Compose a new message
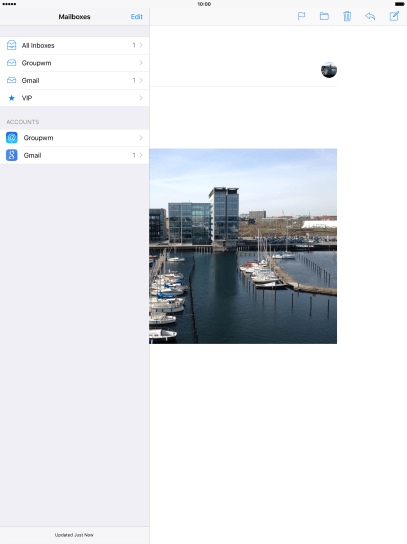The image size is (407, 544). pos(394,16)
